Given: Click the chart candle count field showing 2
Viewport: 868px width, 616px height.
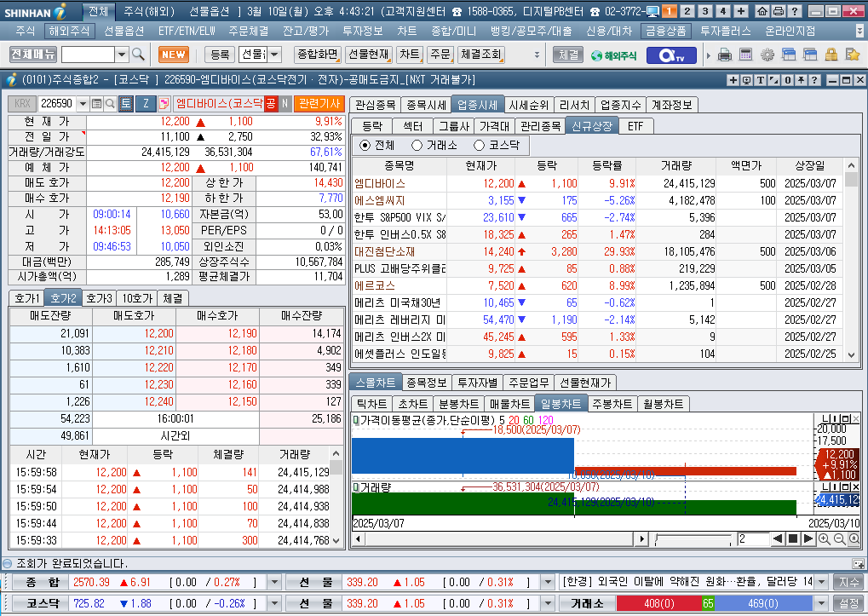Looking at the screenshot, I should pos(753,538).
